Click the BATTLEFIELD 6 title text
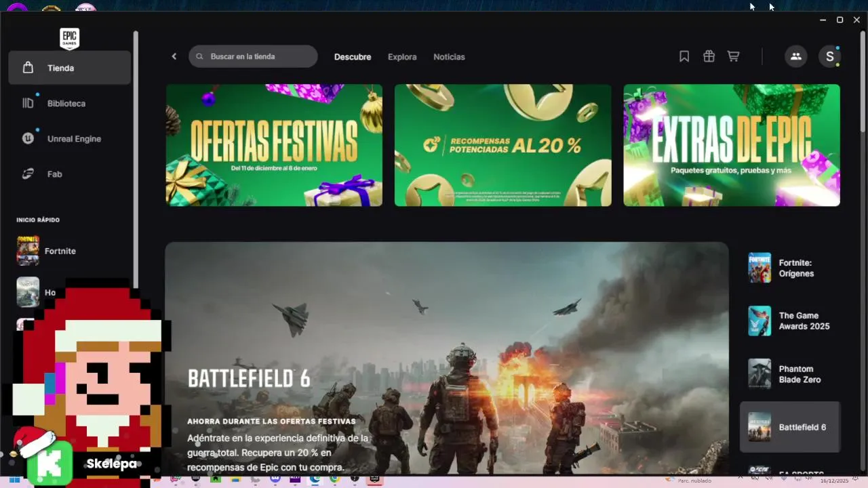The height and width of the screenshot is (488, 868). 249,379
